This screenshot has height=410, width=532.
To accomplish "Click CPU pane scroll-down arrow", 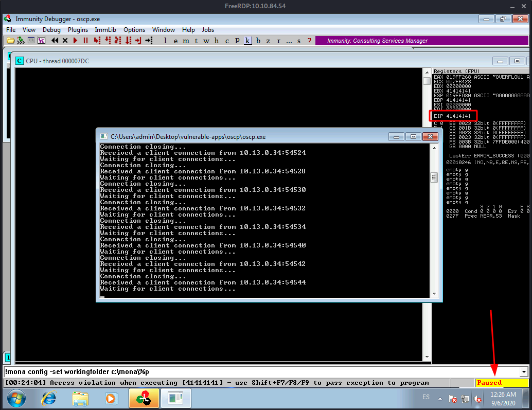I will coord(427,357).
